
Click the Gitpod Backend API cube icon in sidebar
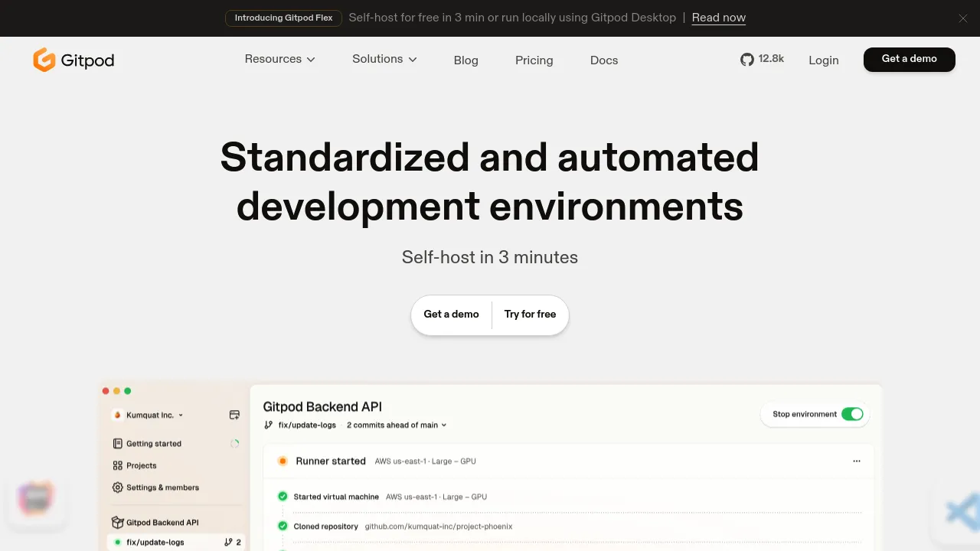[117, 523]
